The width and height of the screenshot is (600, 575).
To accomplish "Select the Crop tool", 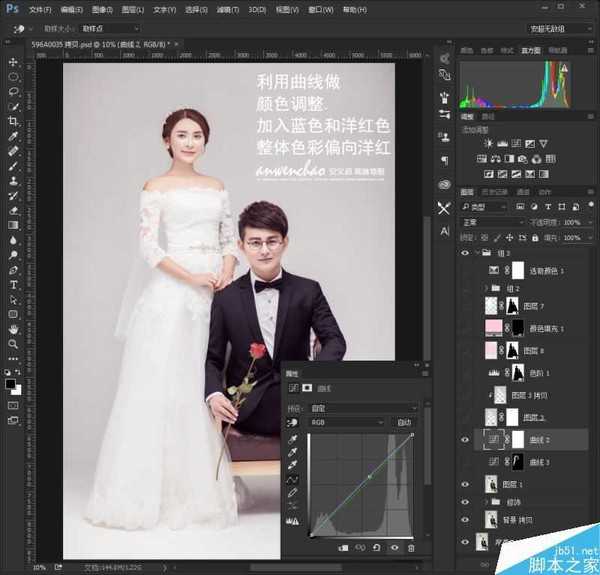I will 13,120.
